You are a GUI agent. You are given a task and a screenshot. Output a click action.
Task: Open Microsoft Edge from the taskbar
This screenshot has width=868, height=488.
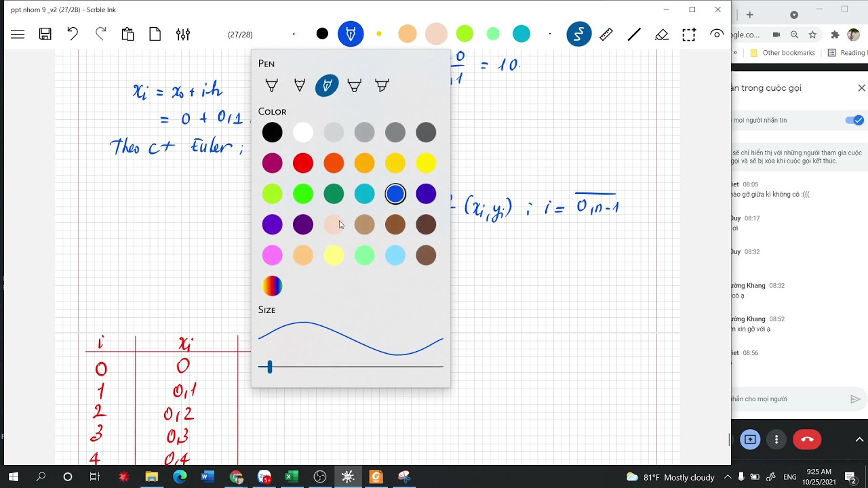coord(180,477)
